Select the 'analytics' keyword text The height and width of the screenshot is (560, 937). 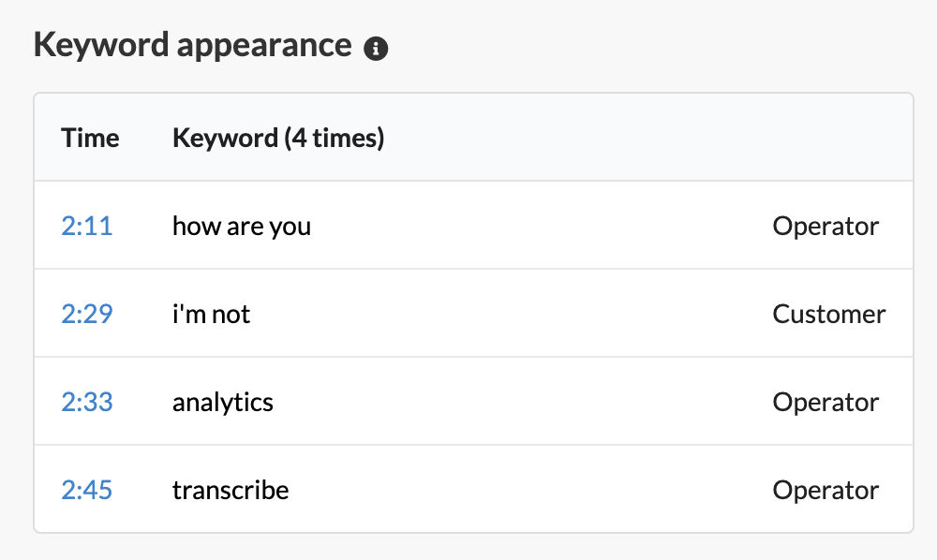[223, 402]
